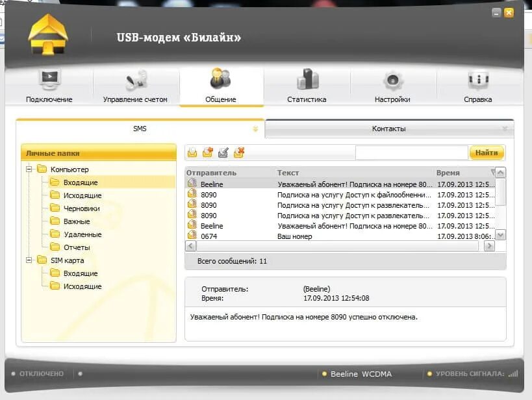532x400 pixels.
Task: Click the Найти search button
Action: click(x=487, y=153)
